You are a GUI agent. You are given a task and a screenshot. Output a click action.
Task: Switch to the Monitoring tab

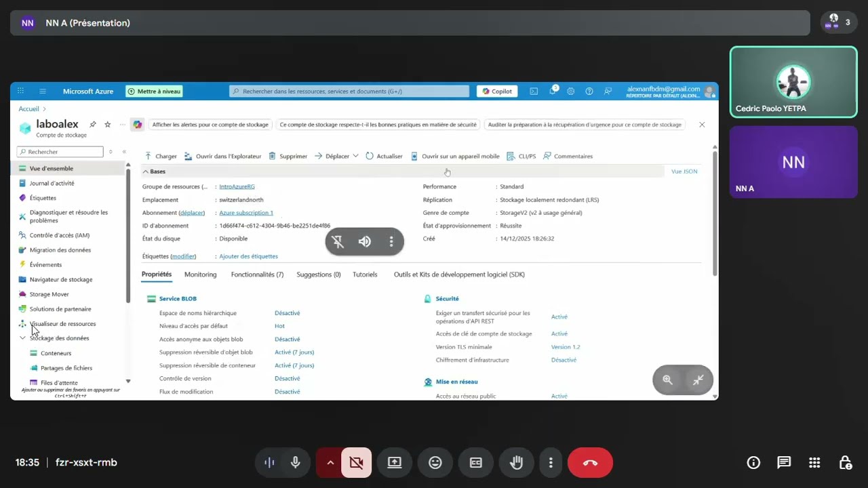200,274
